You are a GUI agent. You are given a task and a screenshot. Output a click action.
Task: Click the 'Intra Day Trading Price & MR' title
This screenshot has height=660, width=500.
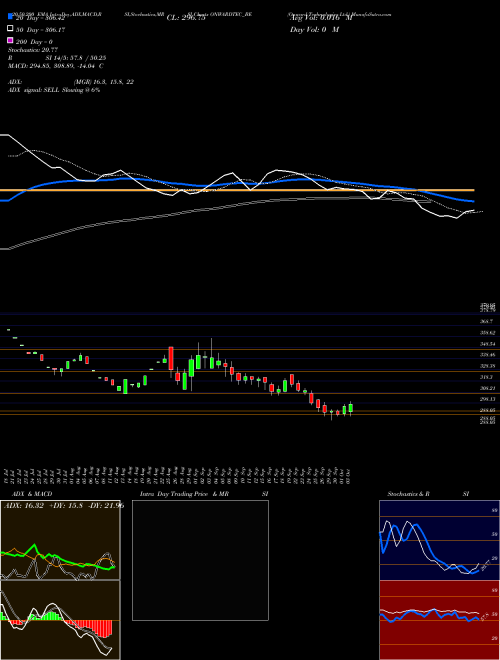(184, 494)
